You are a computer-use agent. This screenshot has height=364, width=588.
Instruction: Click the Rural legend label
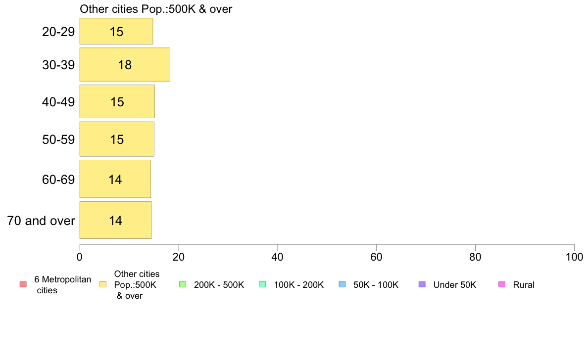coord(524,285)
